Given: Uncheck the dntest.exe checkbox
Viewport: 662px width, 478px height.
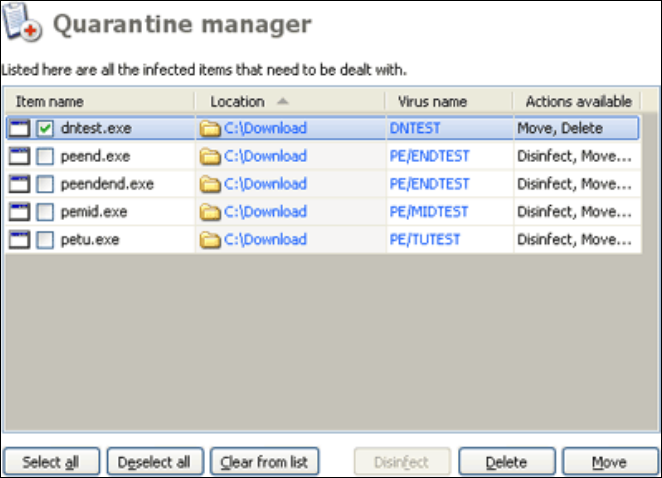Looking at the screenshot, I should (45, 128).
